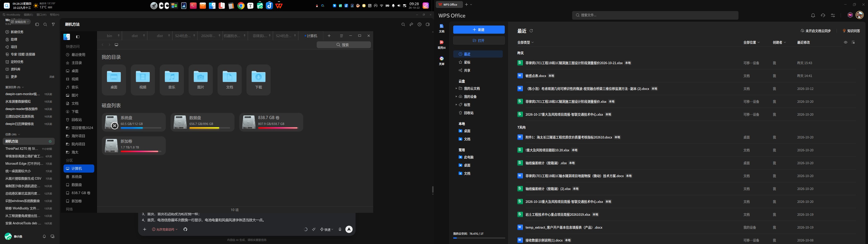Click the share arrow icon in WorkBuddy header
This screenshot has height=244, width=868.
point(411,24)
